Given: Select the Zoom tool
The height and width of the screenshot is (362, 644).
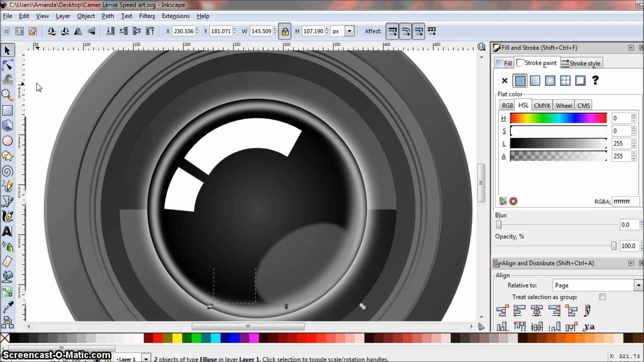Looking at the screenshot, I should coord(7,95).
